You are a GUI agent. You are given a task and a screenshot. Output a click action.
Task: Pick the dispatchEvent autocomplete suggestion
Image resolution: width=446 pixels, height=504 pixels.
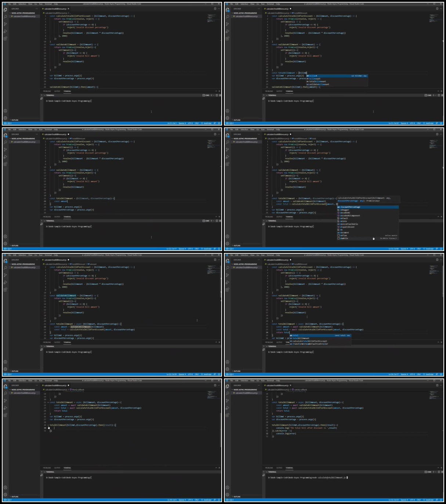367,227
